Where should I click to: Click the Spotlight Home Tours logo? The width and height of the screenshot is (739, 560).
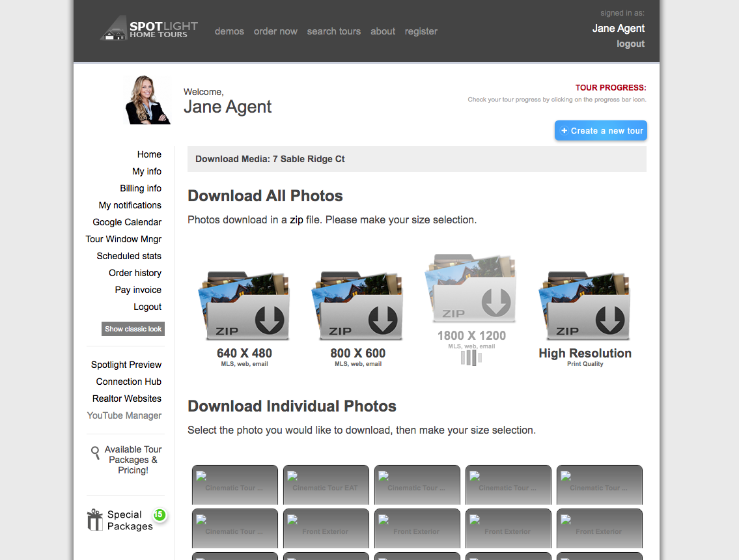pos(149,29)
